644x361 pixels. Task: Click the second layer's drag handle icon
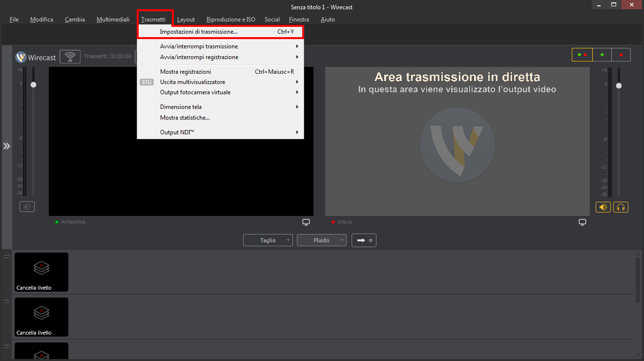click(x=7, y=301)
